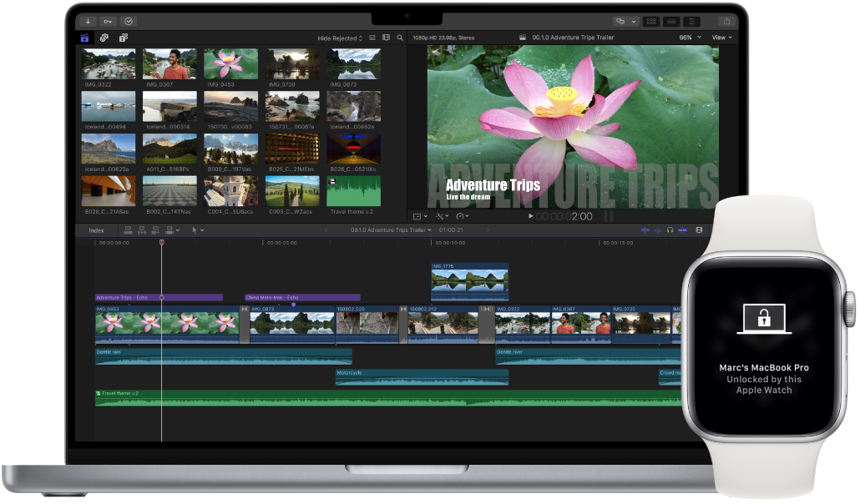Open the Clip Appearance settings control
This screenshot has height=504, width=860.
pyautogui.click(x=699, y=230)
